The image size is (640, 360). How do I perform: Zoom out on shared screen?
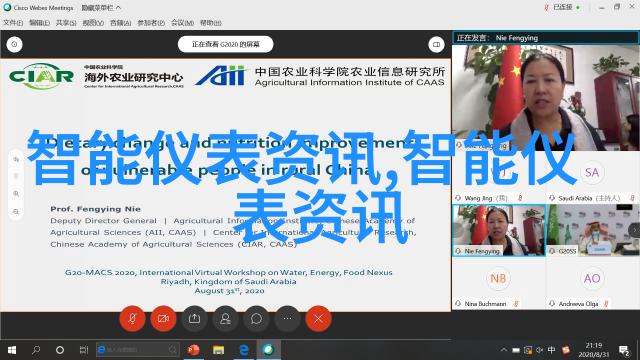point(16,212)
